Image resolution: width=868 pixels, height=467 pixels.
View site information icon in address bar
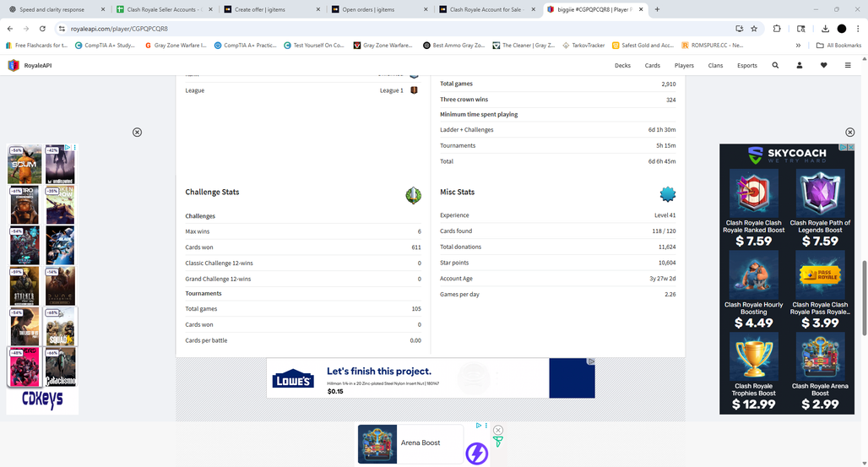coord(62,28)
